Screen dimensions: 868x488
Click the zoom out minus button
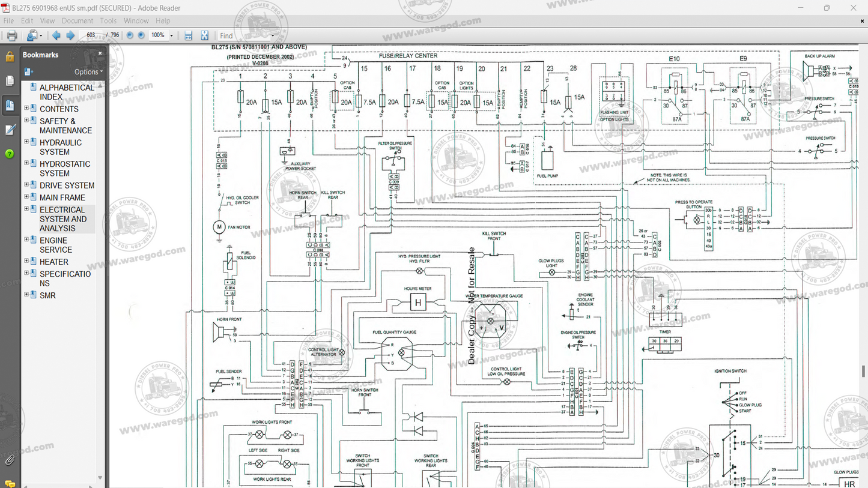coord(130,36)
